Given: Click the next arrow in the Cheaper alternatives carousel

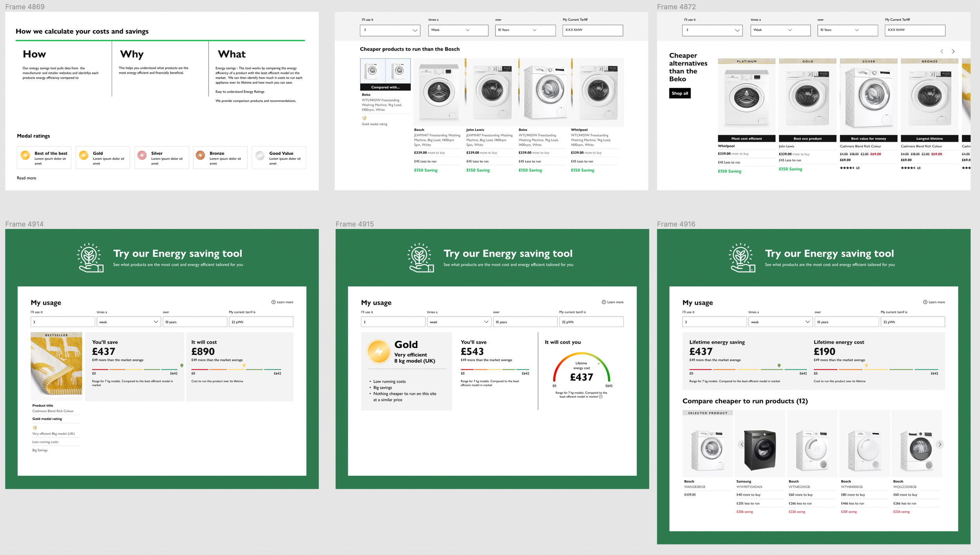Looking at the screenshot, I should pos(953,51).
